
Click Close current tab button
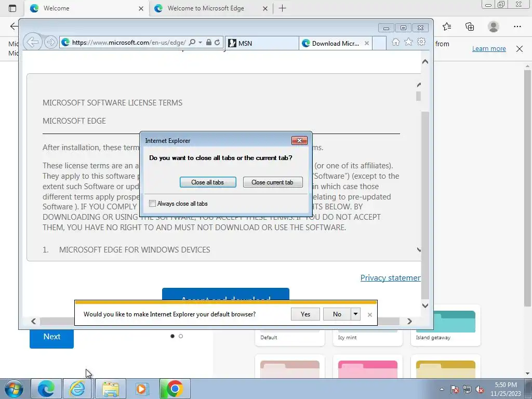[x=272, y=182]
